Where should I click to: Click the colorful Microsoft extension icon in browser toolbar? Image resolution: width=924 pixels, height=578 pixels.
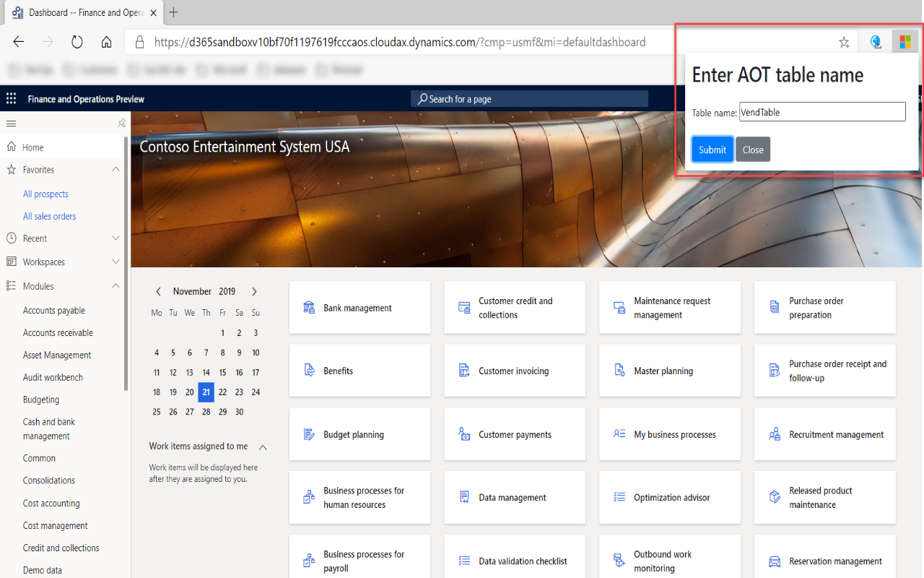905,41
